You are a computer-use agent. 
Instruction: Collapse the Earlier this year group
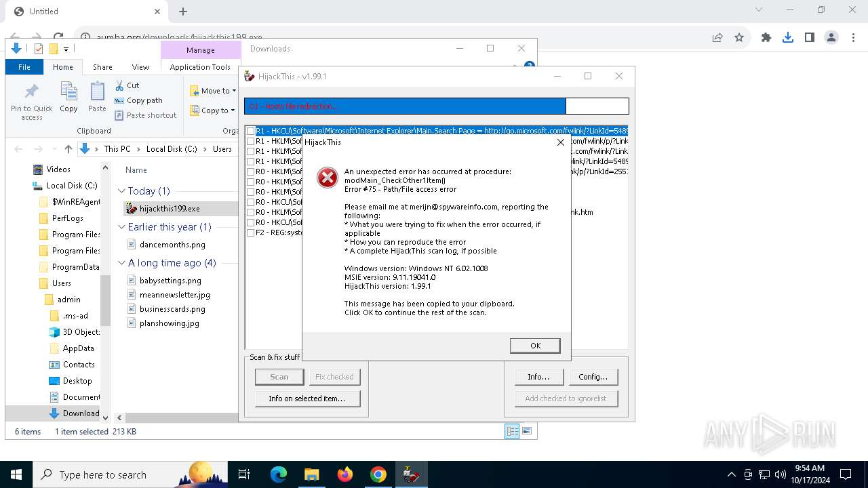(x=122, y=227)
